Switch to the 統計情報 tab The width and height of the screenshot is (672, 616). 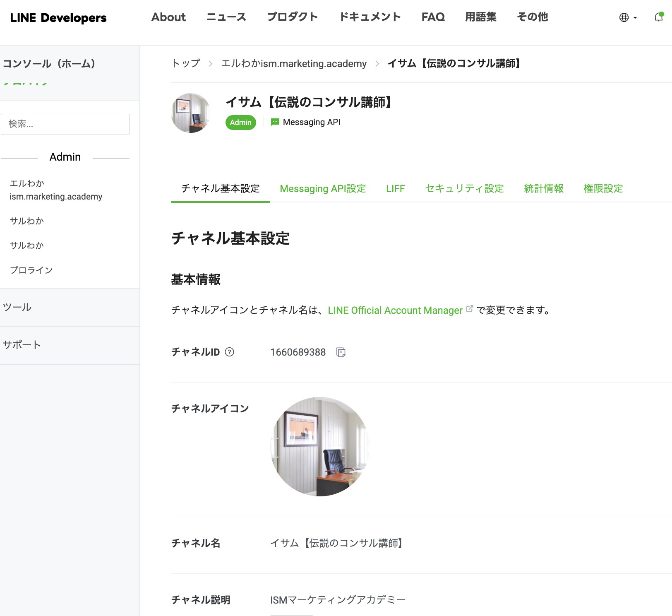pos(544,188)
